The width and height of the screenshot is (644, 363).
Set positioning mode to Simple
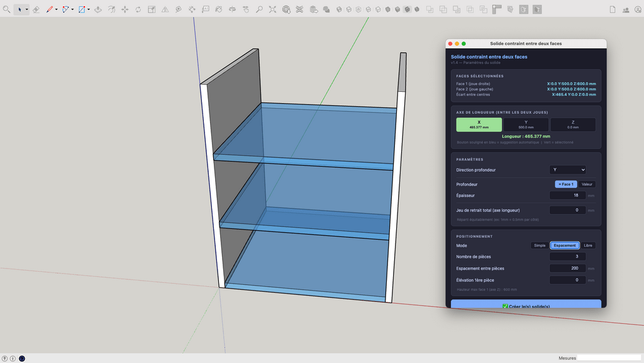click(x=539, y=245)
